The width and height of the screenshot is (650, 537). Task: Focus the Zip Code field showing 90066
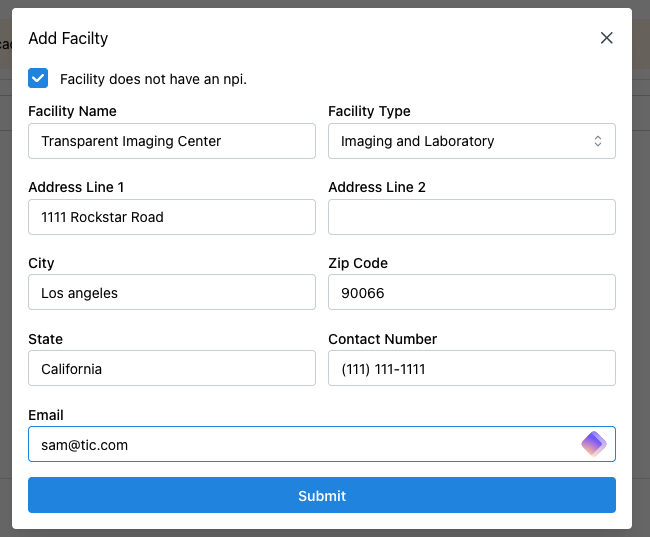pyautogui.click(x=471, y=293)
